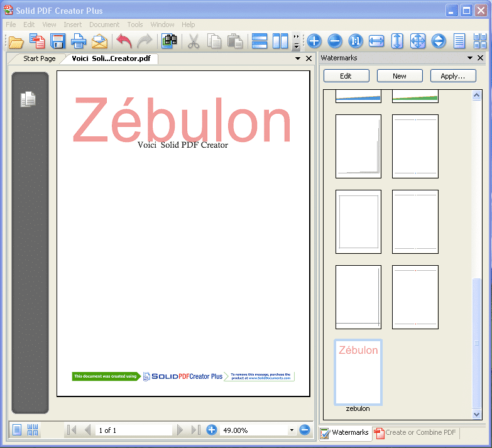
Task: Switch to the Start Page tab
Action: click(40, 58)
